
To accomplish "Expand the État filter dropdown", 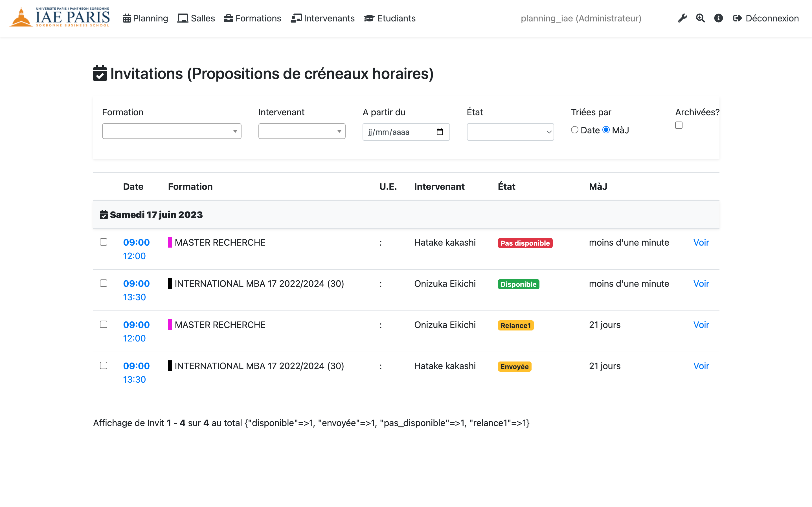I will [510, 132].
